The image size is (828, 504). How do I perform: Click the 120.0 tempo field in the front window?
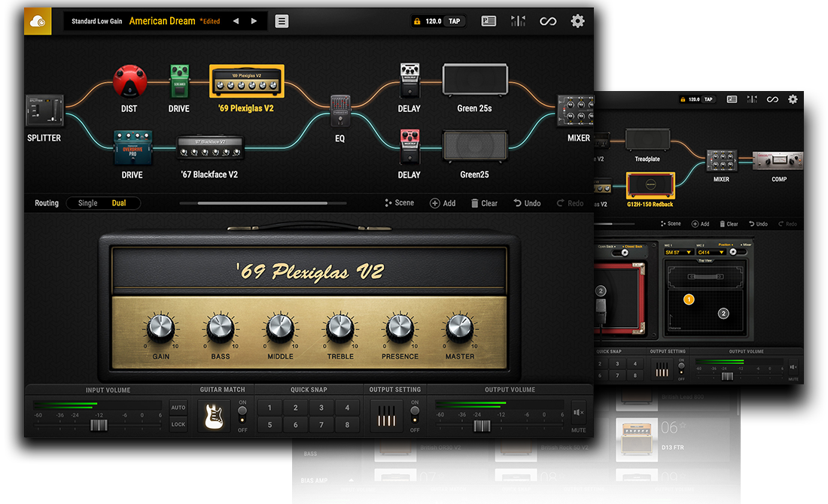coord(433,21)
